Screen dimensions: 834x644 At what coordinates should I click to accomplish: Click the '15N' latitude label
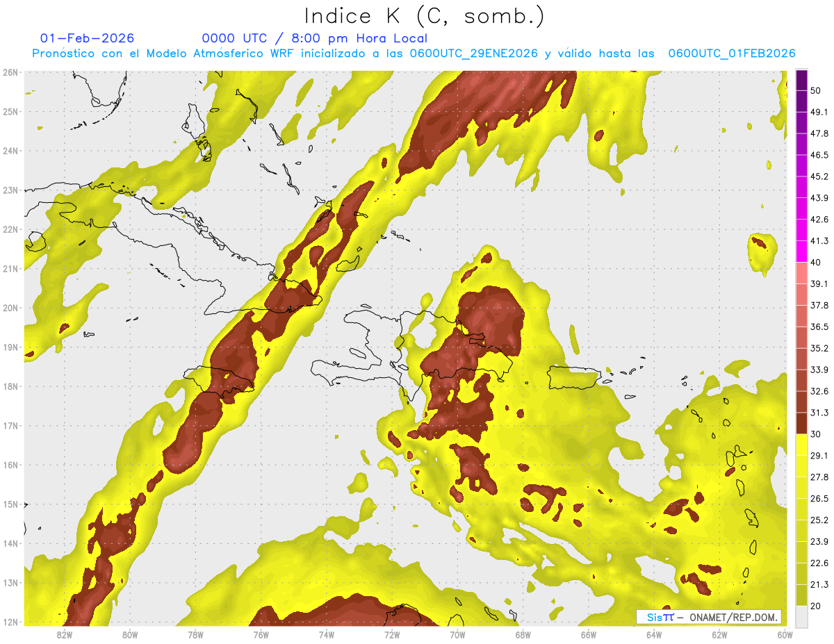pyautogui.click(x=10, y=504)
